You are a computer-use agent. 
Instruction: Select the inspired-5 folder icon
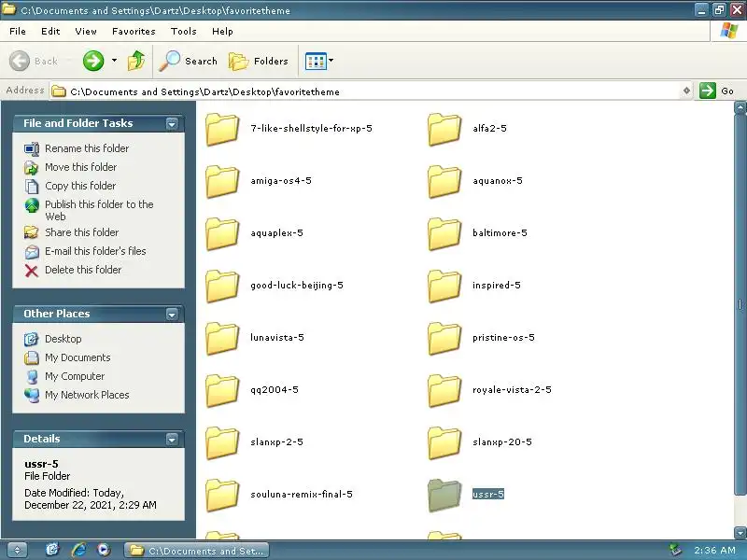pyautogui.click(x=444, y=287)
